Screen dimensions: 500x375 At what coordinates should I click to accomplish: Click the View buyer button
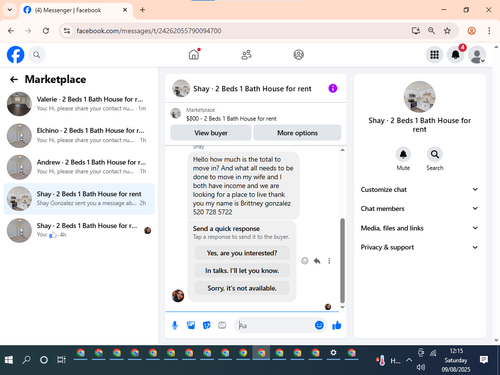point(211,133)
